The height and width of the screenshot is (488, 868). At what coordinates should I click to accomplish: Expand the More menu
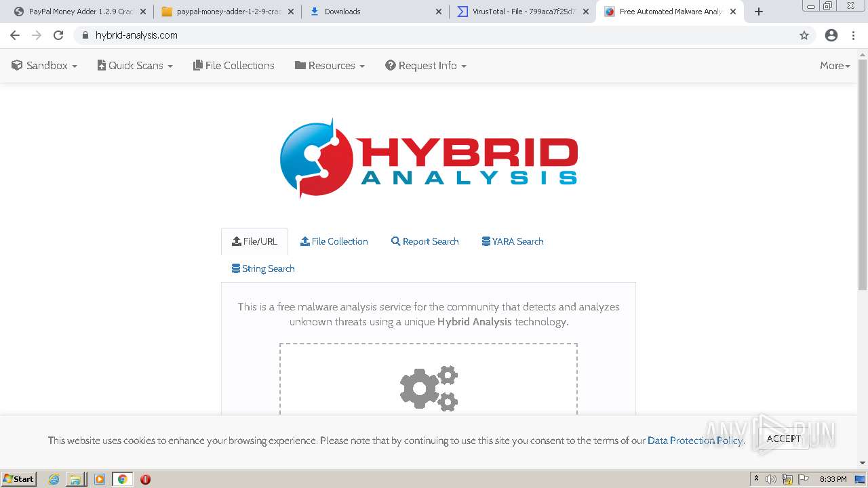point(835,66)
